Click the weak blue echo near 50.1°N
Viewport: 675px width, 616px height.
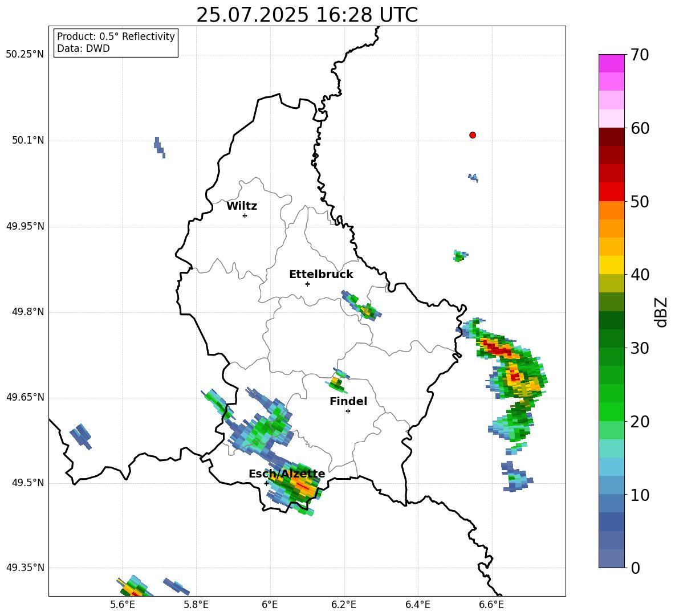click(159, 148)
